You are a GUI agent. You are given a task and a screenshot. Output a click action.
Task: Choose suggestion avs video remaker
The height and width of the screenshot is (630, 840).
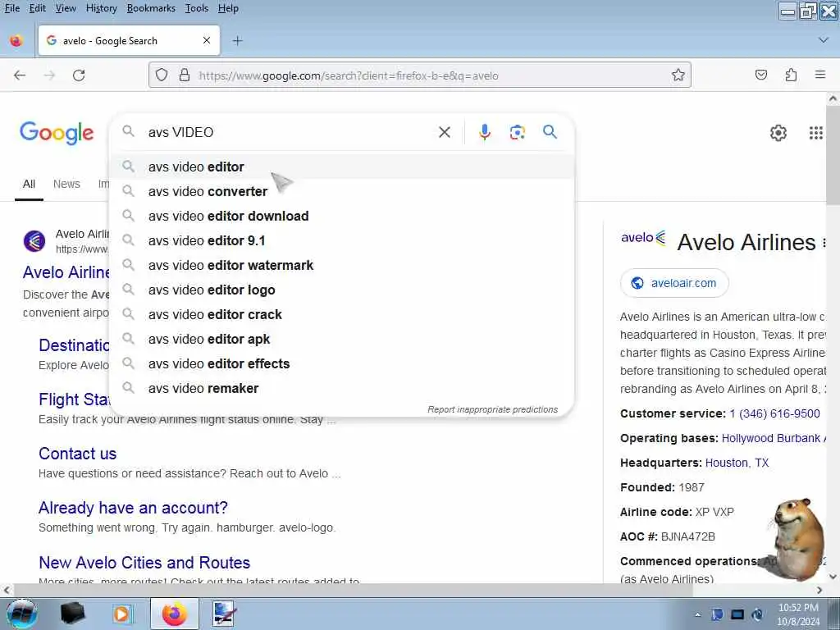(342, 388)
